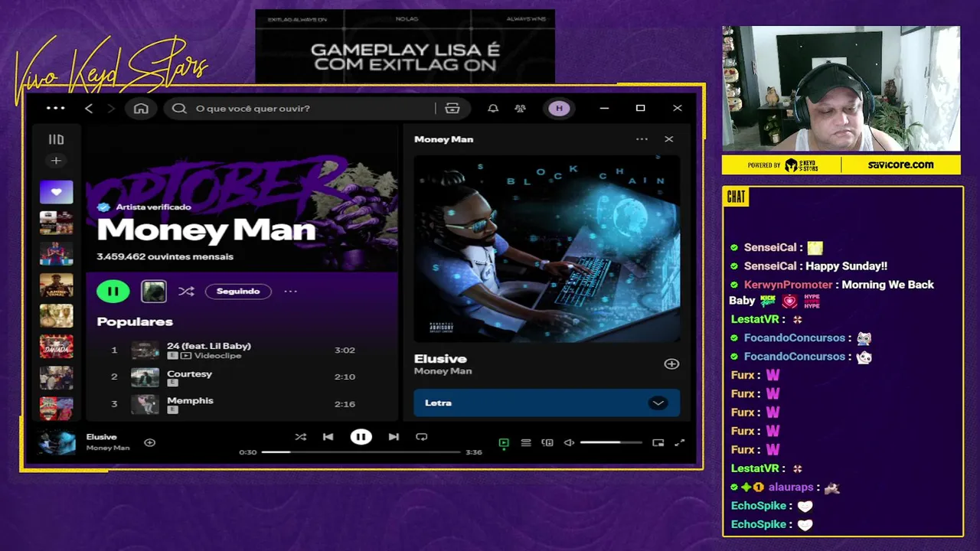The height and width of the screenshot is (551, 980).
Task: Open the Populares section heading
Action: (x=135, y=321)
